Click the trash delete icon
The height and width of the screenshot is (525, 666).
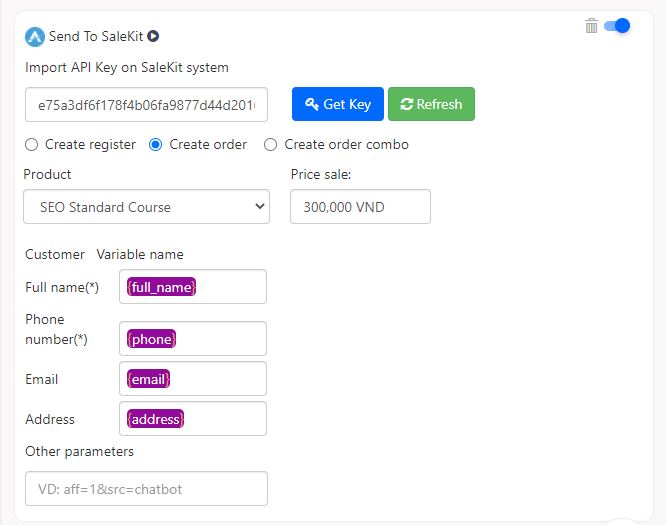[591, 26]
